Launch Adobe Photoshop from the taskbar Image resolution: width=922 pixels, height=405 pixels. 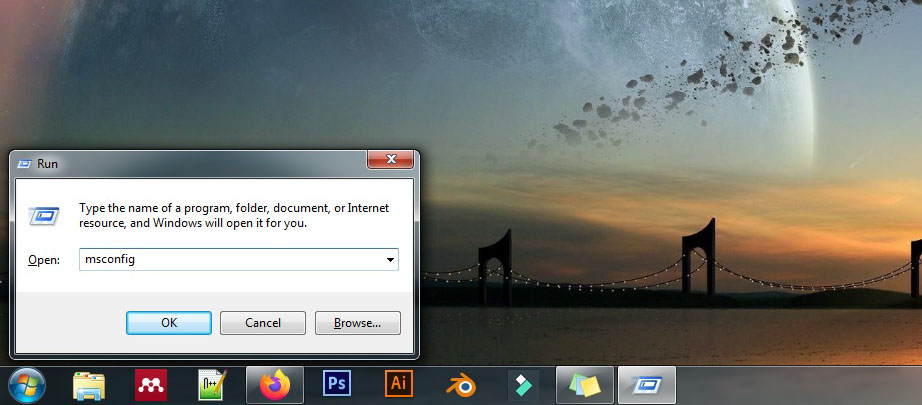click(x=337, y=384)
